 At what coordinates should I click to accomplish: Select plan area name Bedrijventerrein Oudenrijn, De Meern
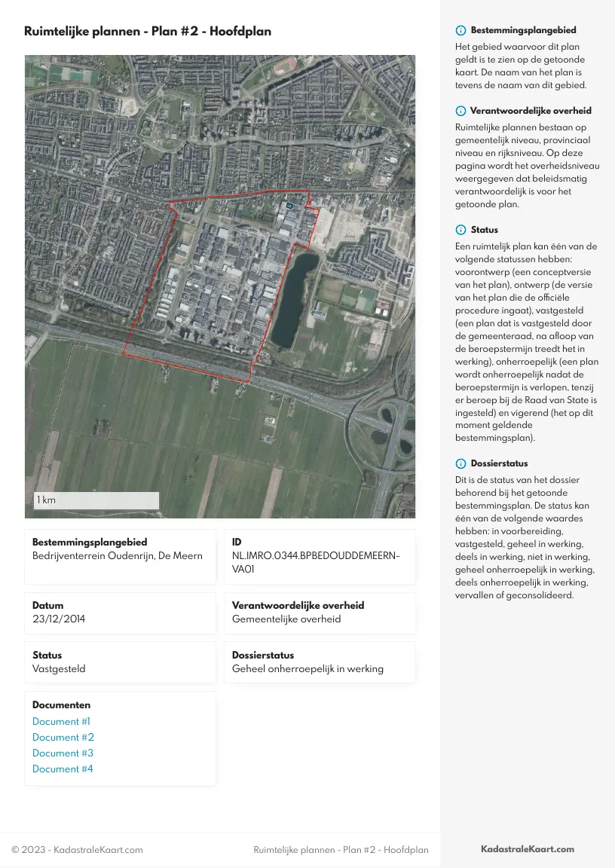(x=118, y=556)
